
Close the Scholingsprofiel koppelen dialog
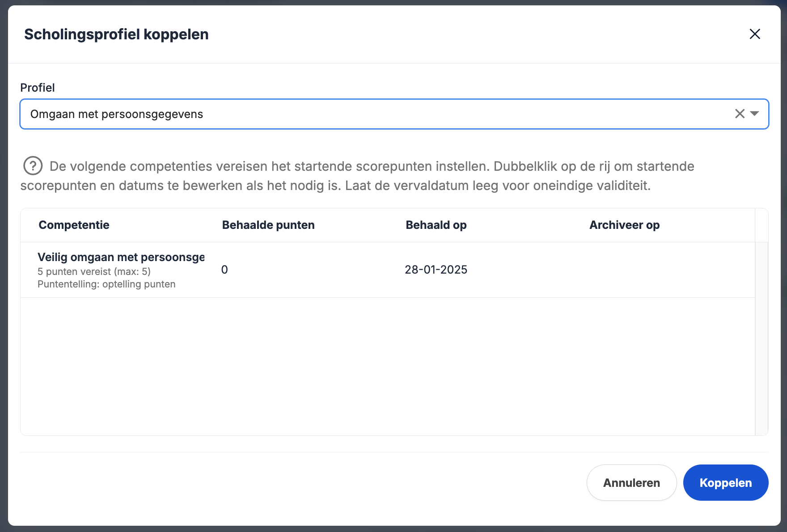[755, 34]
